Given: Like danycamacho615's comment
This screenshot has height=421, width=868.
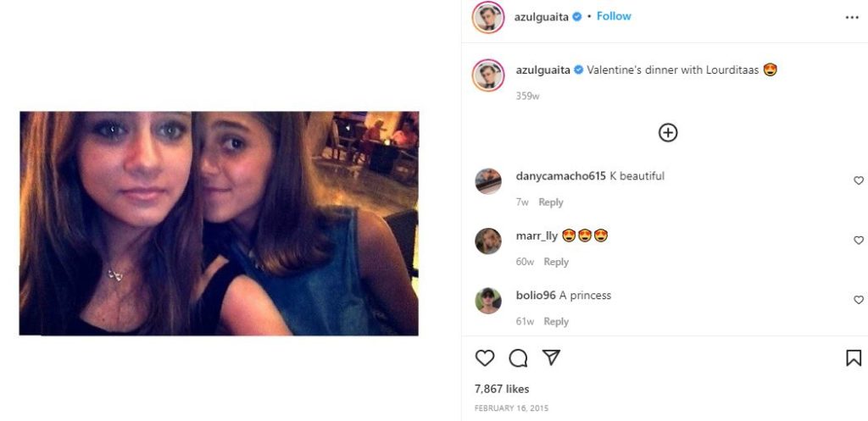Looking at the screenshot, I should [x=859, y=180].
